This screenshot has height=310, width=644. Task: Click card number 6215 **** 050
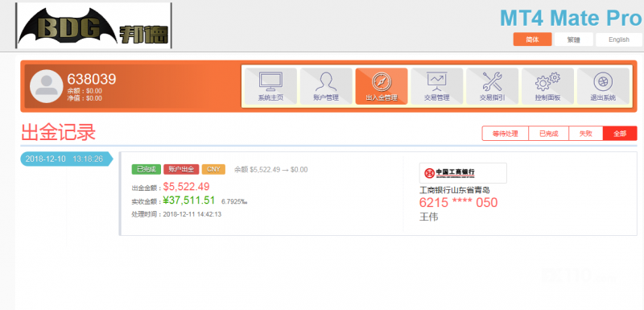click(x=458, y=202)
